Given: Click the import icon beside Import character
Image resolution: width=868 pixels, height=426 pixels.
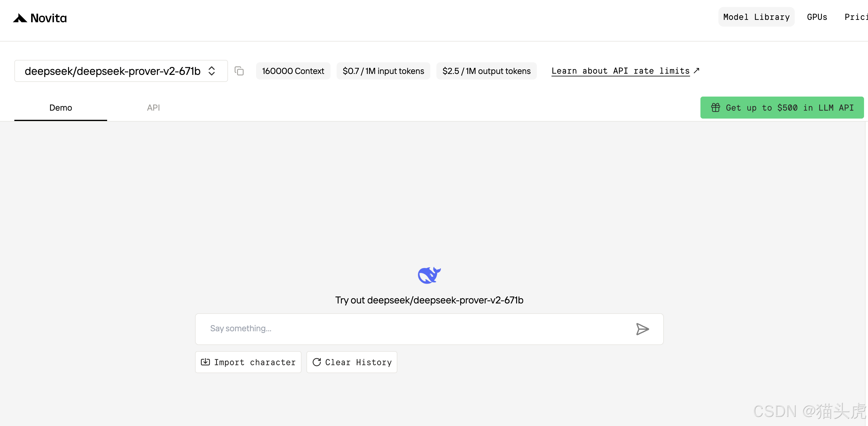Looking at the screenshot, I should pyautogui.click(x=205, y=362).
